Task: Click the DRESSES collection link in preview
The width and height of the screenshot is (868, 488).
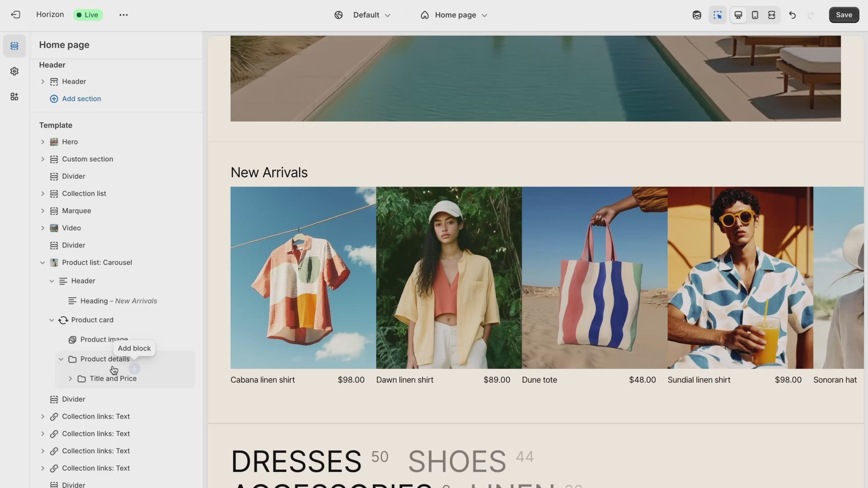Action: click(x=296, y=462)
